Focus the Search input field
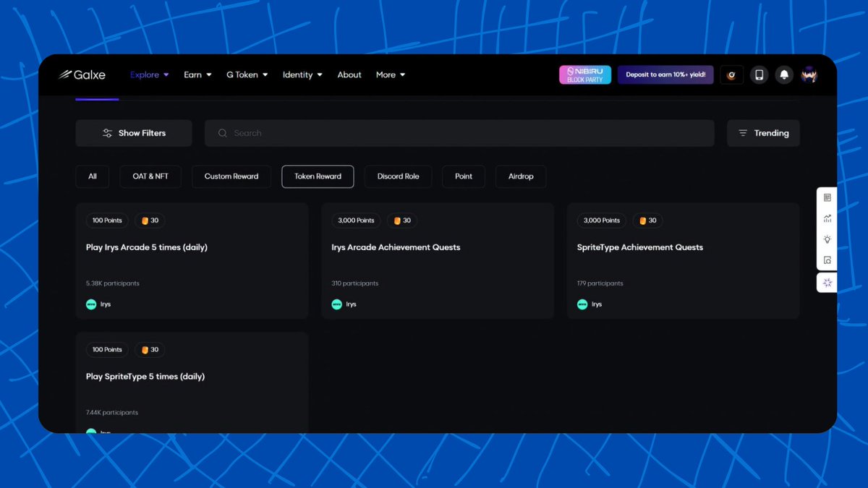Screen dimensions: 868x488 [x=459, y=133]
